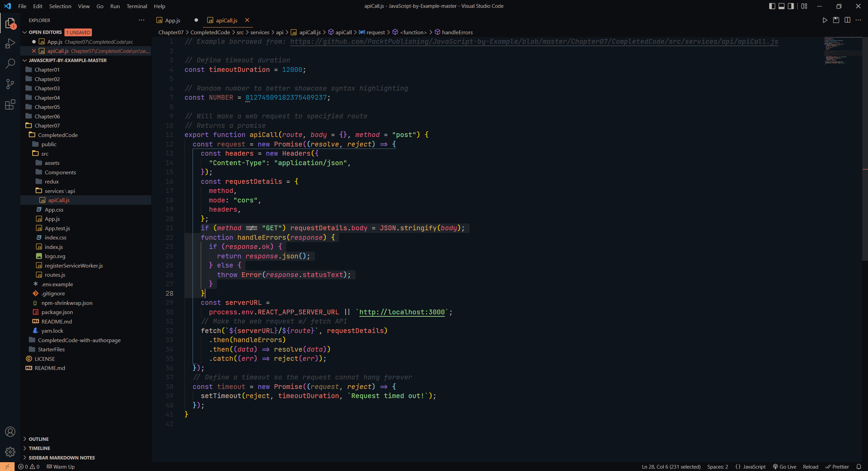
Task: Select the apiCall.js editor tab
Action: pyautogui.click(x=226, y=20)
